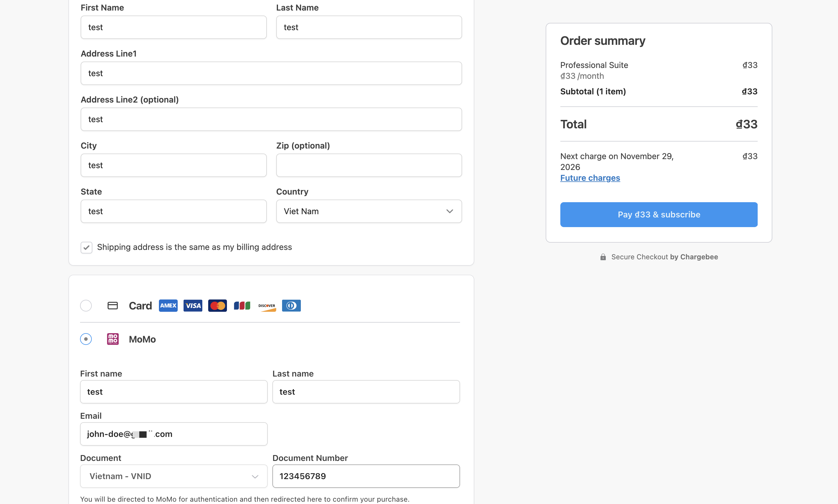
Task: Focus the MoMo First name field
Action: (174, 392)
